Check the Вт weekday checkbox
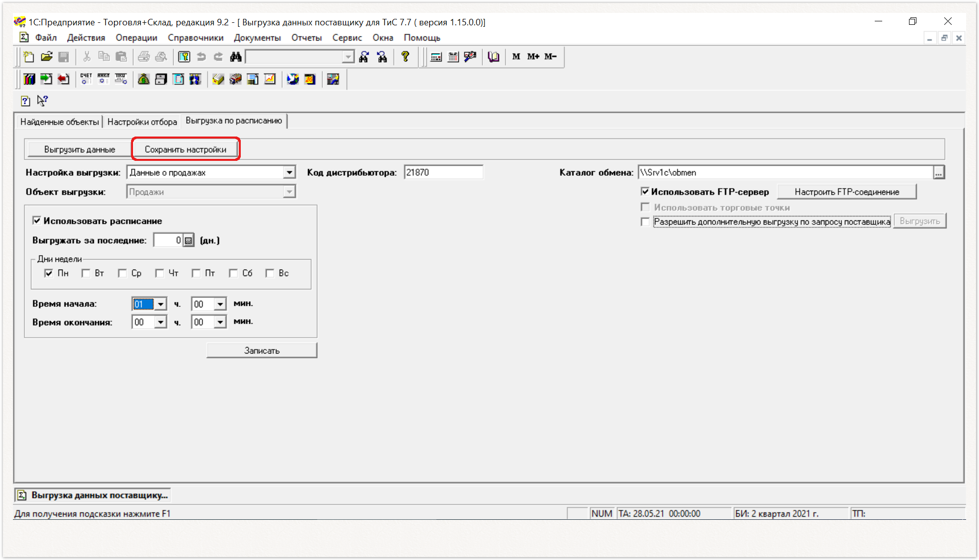Image resolution: width=979 pixels, height=560 pixels. pyautogui.click(x=86, y=273)
